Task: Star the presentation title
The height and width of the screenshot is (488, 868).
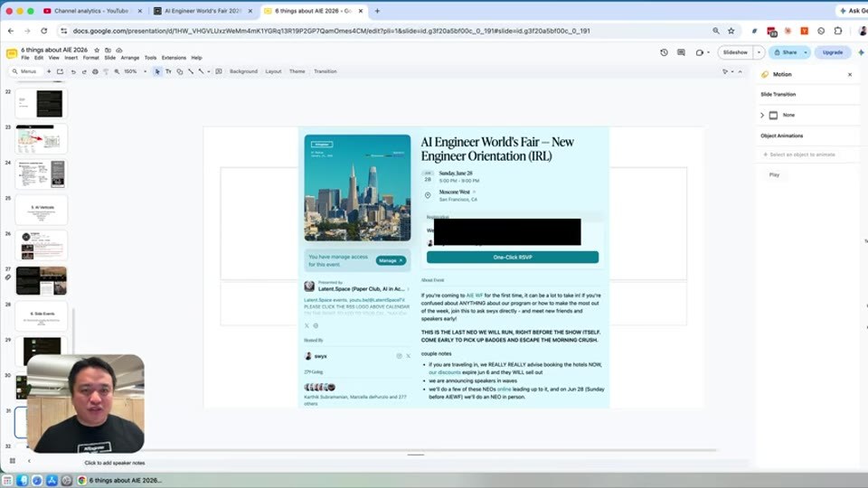Action: (97, 50)
